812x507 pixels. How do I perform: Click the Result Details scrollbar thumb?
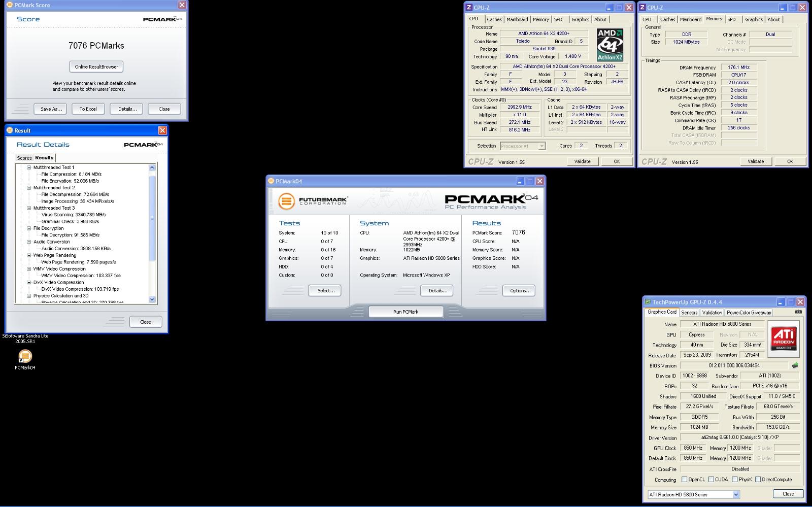(152, 217)
